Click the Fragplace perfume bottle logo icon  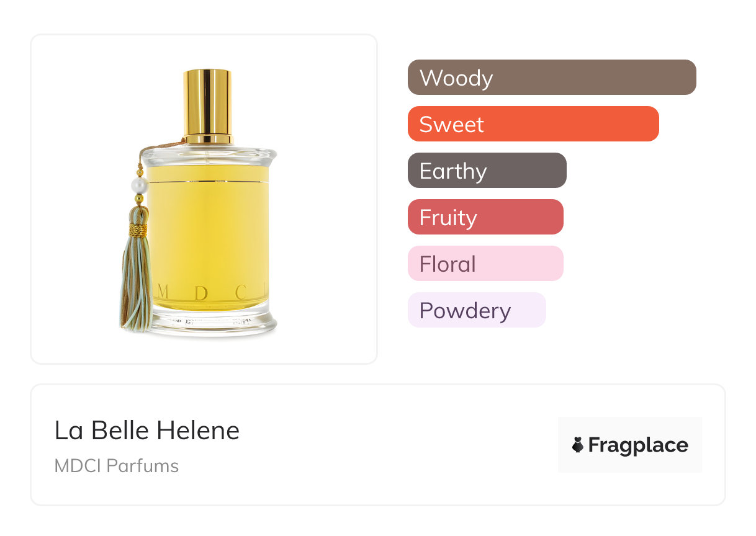click(578, 445)
